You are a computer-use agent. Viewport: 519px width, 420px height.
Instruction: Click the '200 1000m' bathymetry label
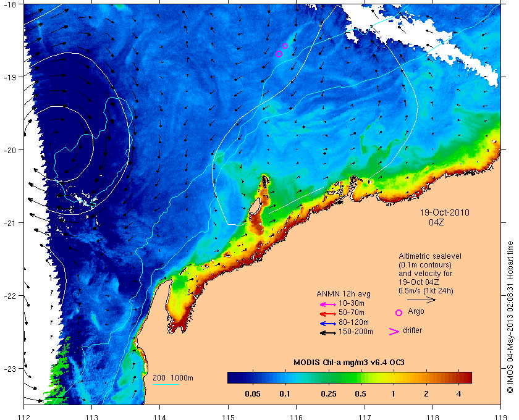tap(173, 378)
